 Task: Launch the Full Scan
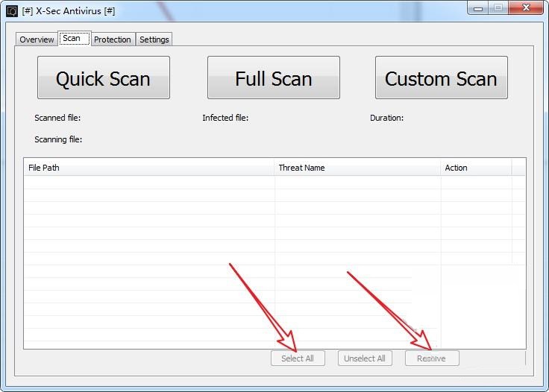point(274,78)
